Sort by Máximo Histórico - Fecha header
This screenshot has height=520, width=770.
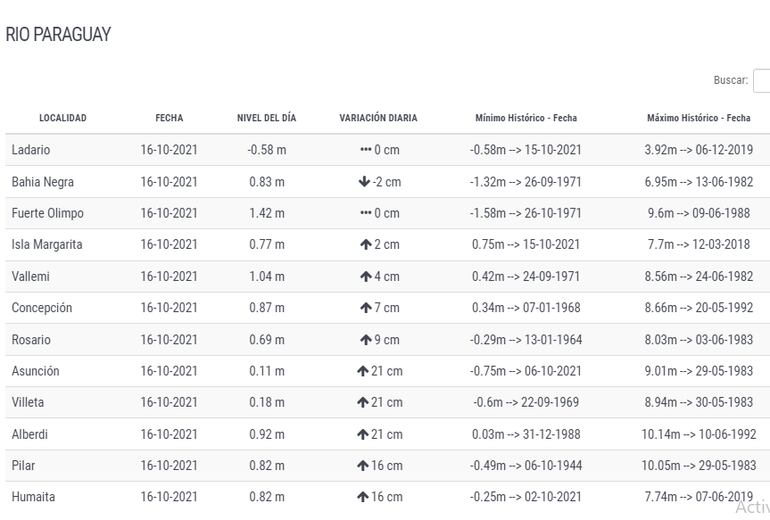click(x=698, y=118)
